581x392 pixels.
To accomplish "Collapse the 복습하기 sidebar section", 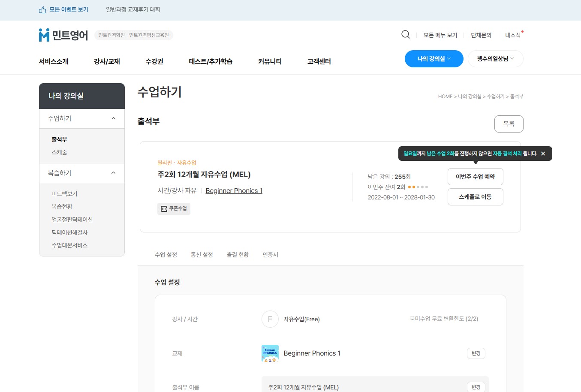I will click(113, 173).
